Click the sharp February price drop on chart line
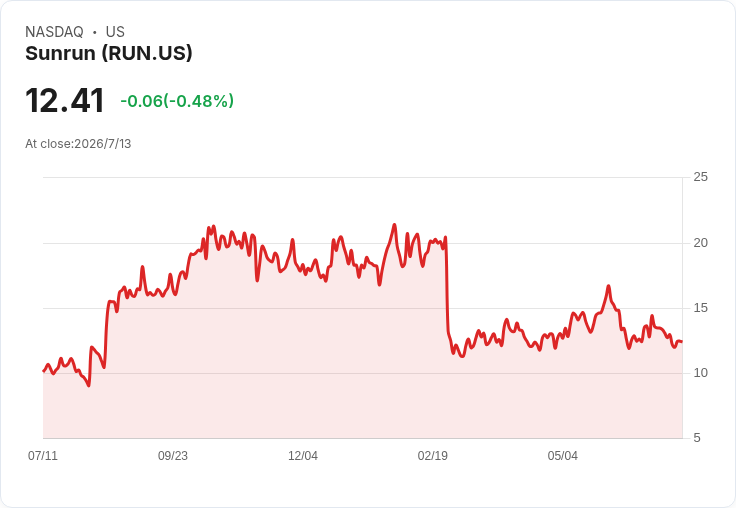The image size is (736, 508). (x=446, y=286)
